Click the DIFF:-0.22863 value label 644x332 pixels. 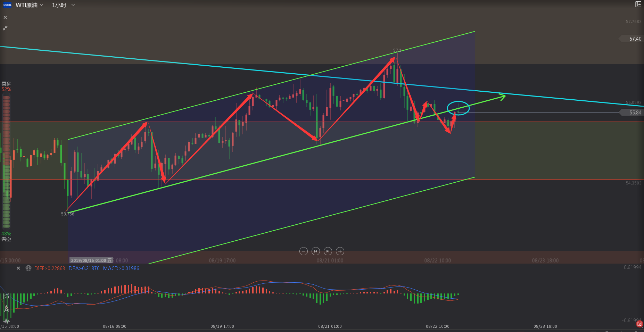tap(50, 268)
